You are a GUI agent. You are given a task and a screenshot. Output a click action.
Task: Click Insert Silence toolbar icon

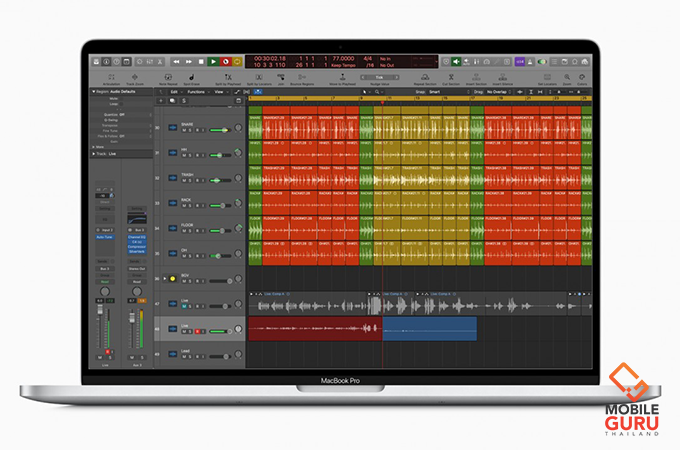click(x=503, y=77)
